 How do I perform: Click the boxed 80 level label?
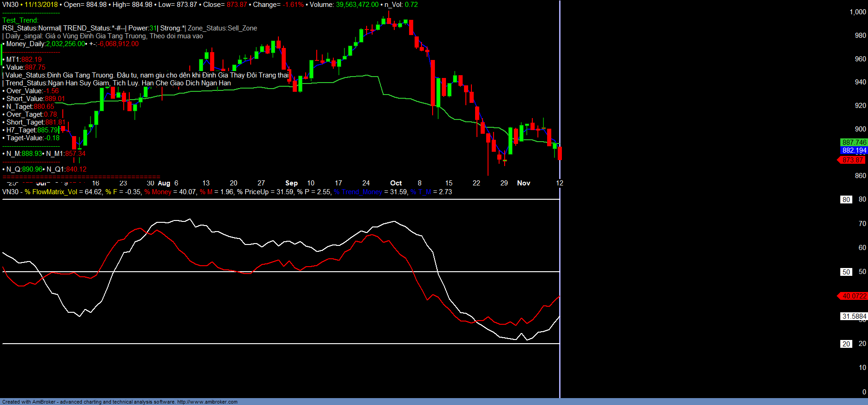(846, 200)
